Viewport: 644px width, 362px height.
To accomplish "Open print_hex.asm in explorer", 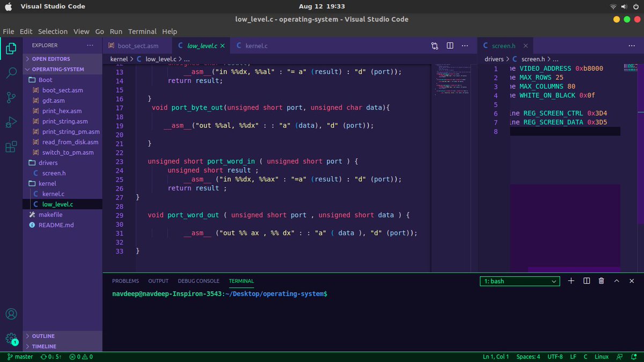I will 62,111.
